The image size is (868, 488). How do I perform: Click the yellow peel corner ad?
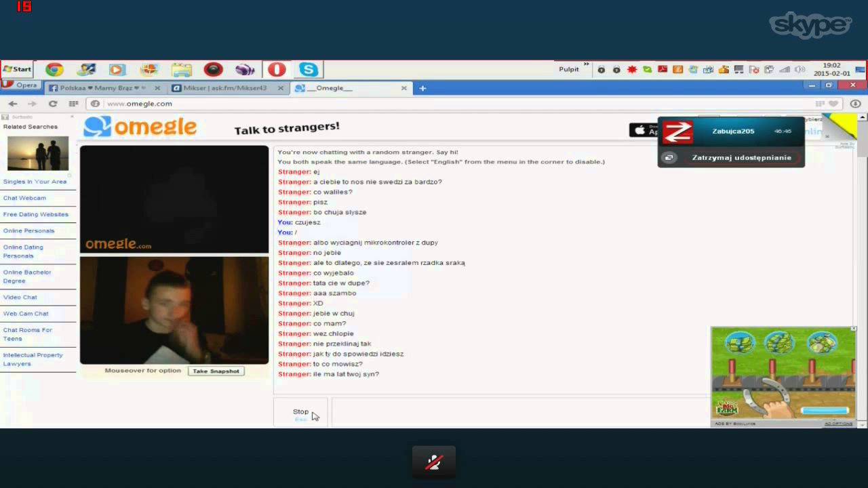click(x=841, y=126)
